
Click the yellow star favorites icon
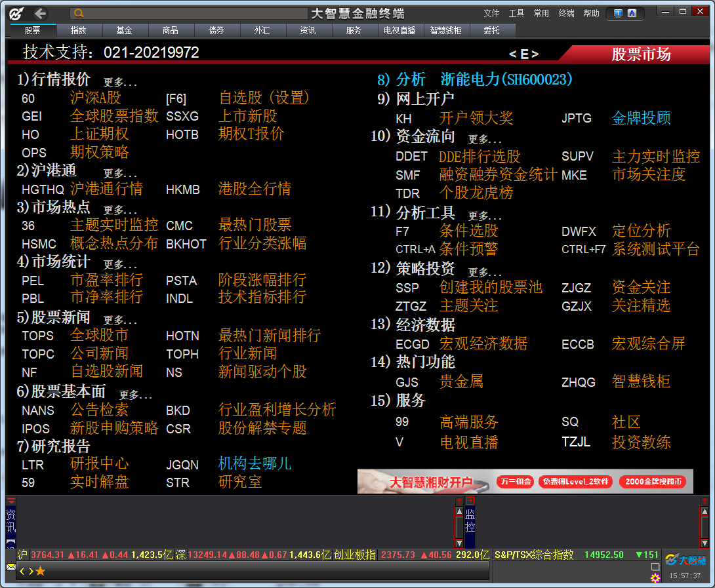[x=41, y=571]
